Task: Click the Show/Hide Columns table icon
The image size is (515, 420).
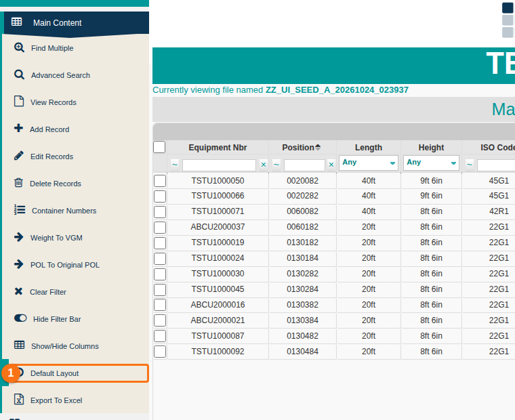Action: [20, 345]
